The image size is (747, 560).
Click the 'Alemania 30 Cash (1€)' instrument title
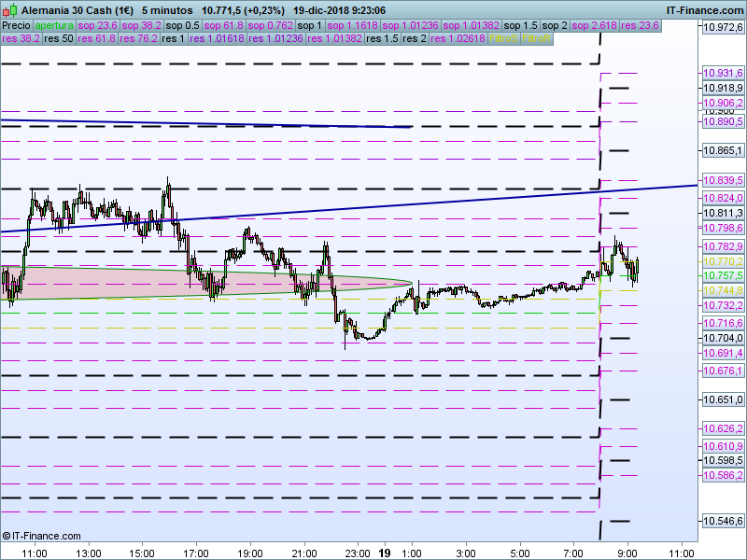tap(78, 10)
